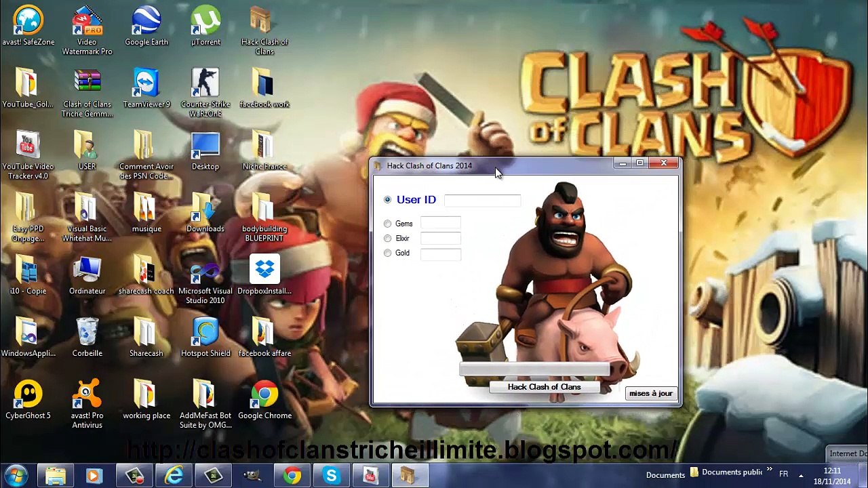This screenshot has height=488, width=868.
Task: Launch TeamViewer9 from the desktop
Action: tap(146, 89)
